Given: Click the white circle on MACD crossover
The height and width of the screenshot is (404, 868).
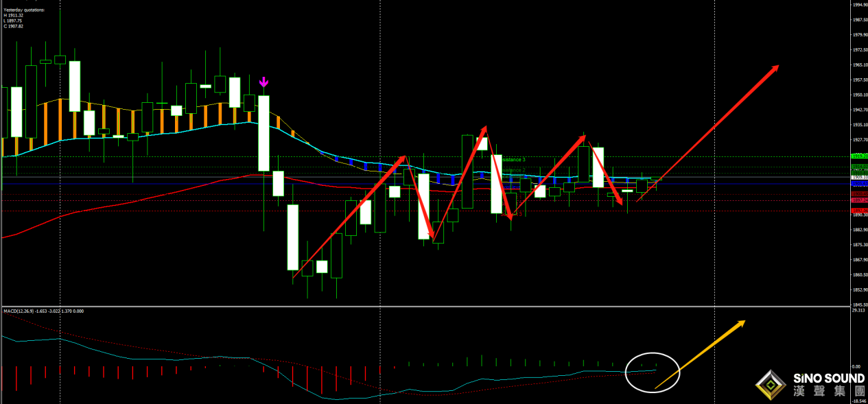Looking at the screenshot, I should pos(653,373).
